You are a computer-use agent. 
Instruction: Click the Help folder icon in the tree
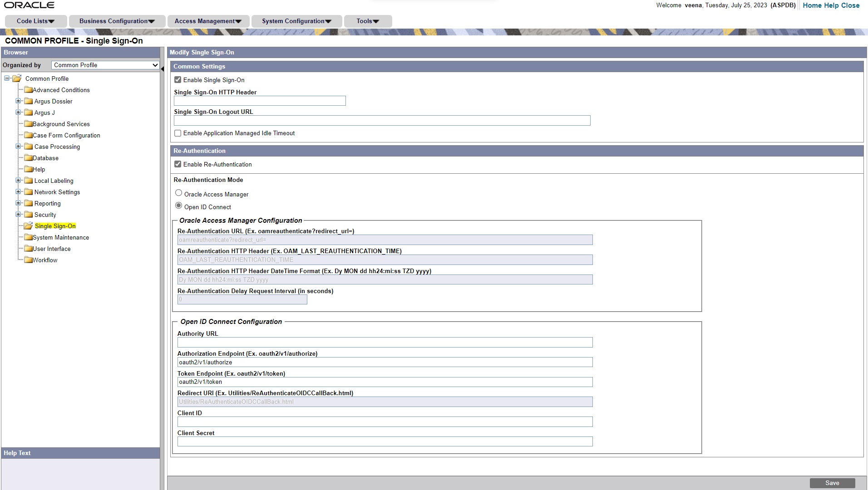[28, 169]
